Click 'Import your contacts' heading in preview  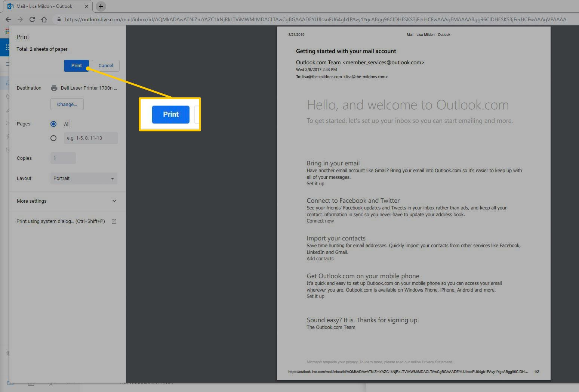point(336,238)
